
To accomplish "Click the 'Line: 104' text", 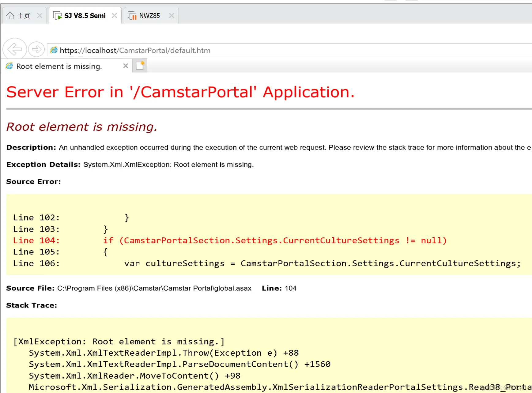I will pyautogui.click(x=279, y=288).
